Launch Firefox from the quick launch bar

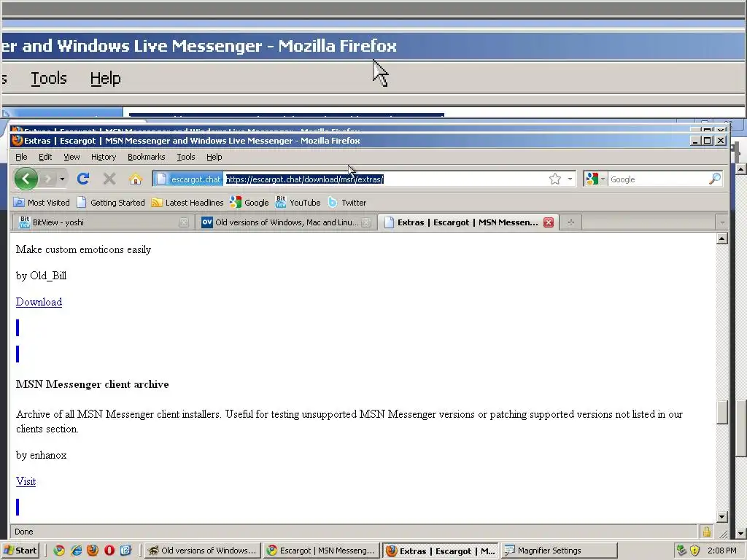[x=93, y=551]
